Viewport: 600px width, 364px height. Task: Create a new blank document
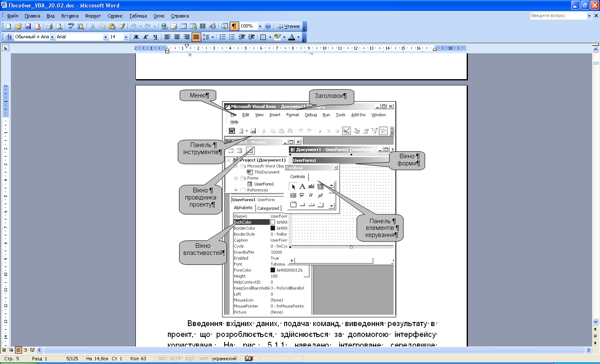tap(8, 26)
